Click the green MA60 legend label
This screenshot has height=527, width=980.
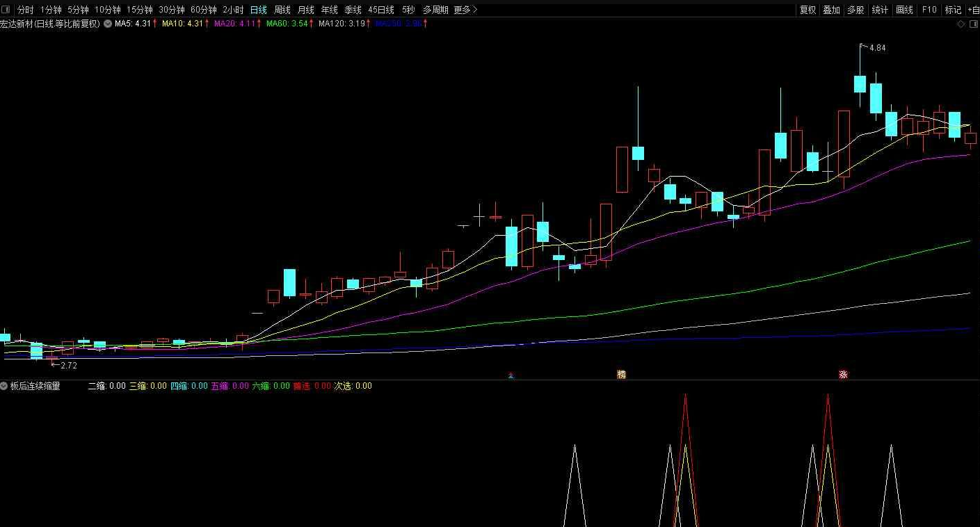click(288, 24)
